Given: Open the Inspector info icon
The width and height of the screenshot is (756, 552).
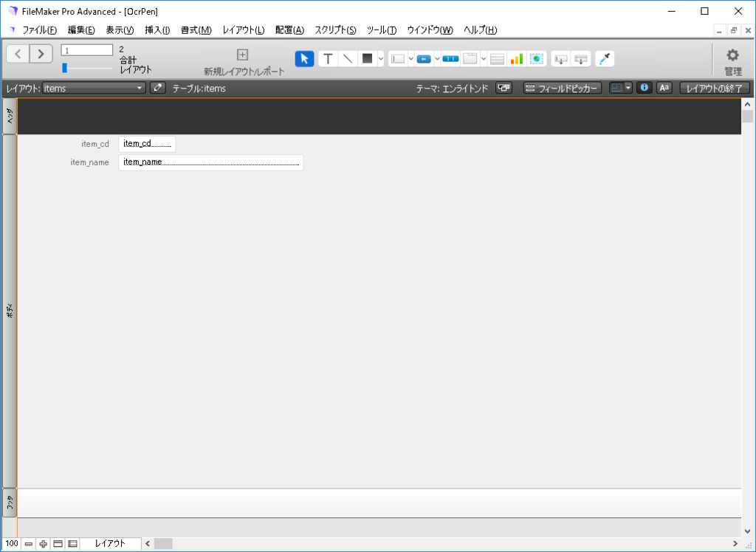Looking at the screenshot, I should [x=644, y=88].
